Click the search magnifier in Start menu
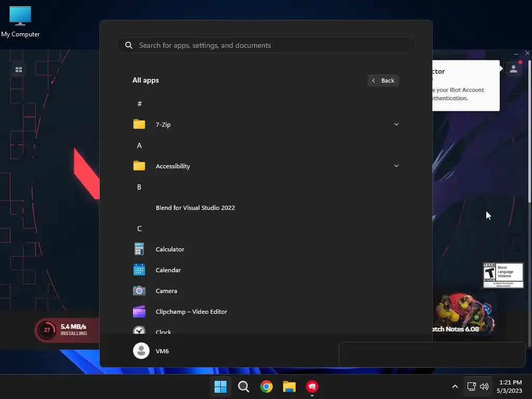 [129, 45]
